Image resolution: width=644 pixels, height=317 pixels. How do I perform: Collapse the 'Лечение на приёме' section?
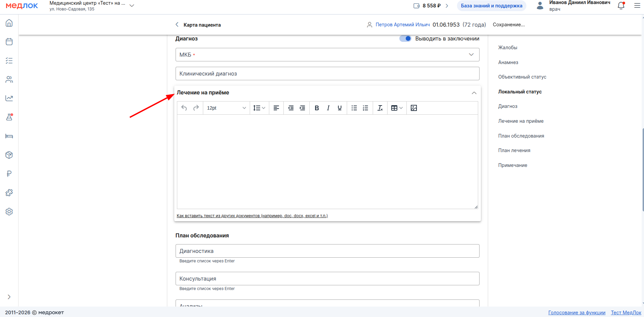474,93
